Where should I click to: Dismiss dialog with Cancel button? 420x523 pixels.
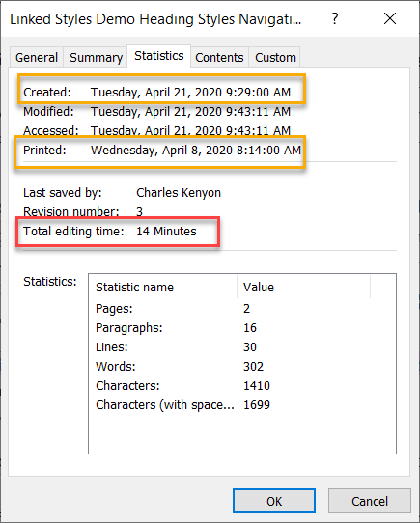pyautogui.click(x=370, y=501)
